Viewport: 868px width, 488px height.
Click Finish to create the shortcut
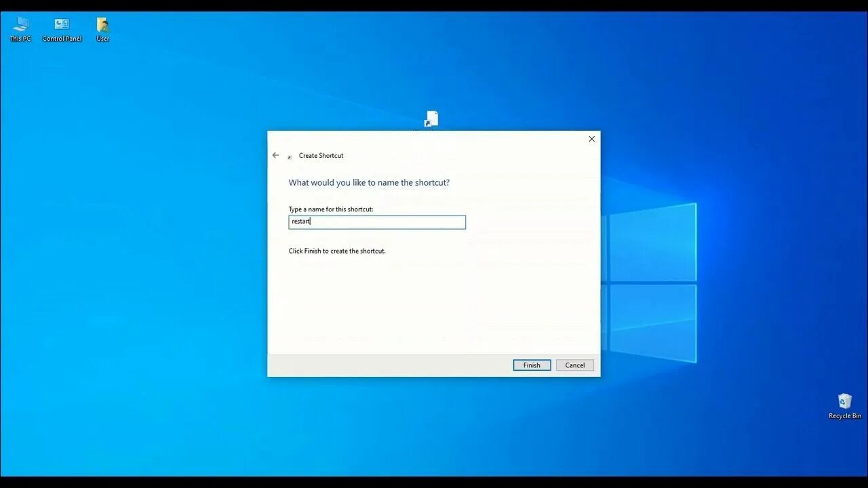pos(532,365)
